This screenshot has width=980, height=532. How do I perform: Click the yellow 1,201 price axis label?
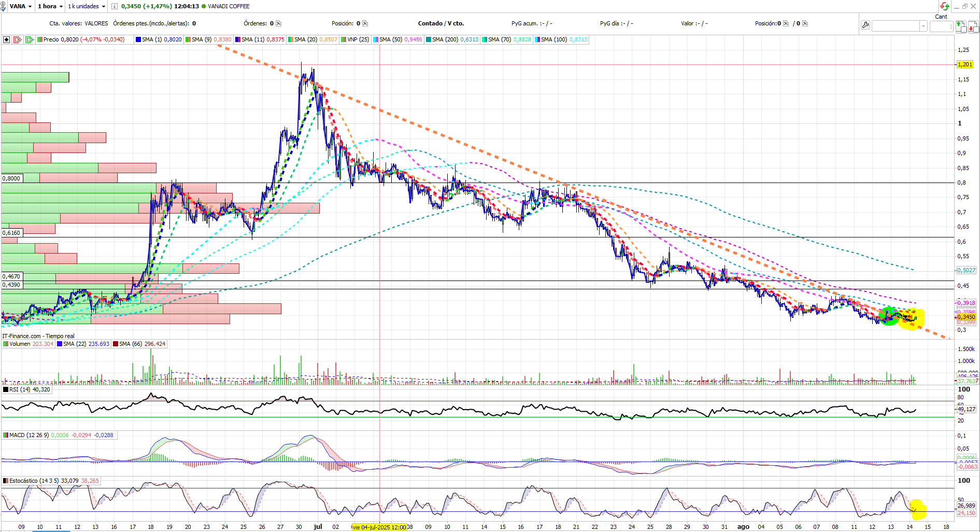click(965, 64)
